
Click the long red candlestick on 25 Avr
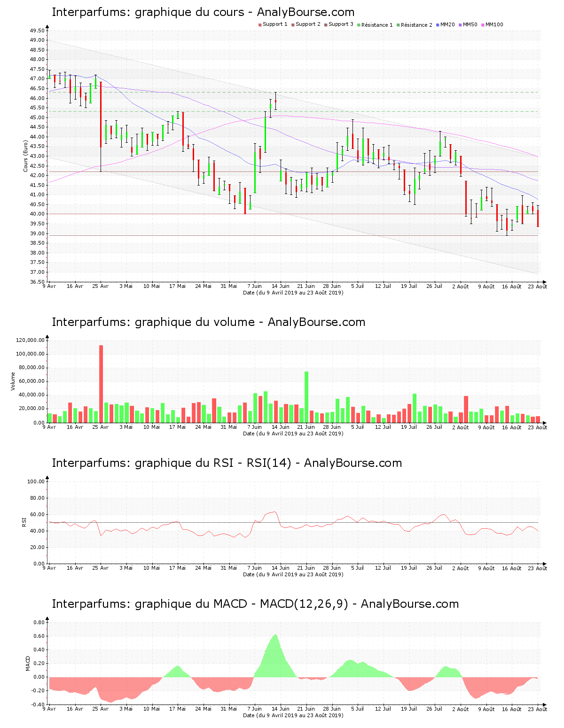[101, 127]
